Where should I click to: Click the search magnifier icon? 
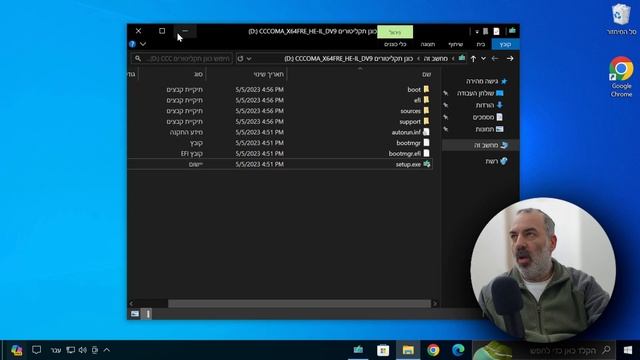tap(138, 59)
